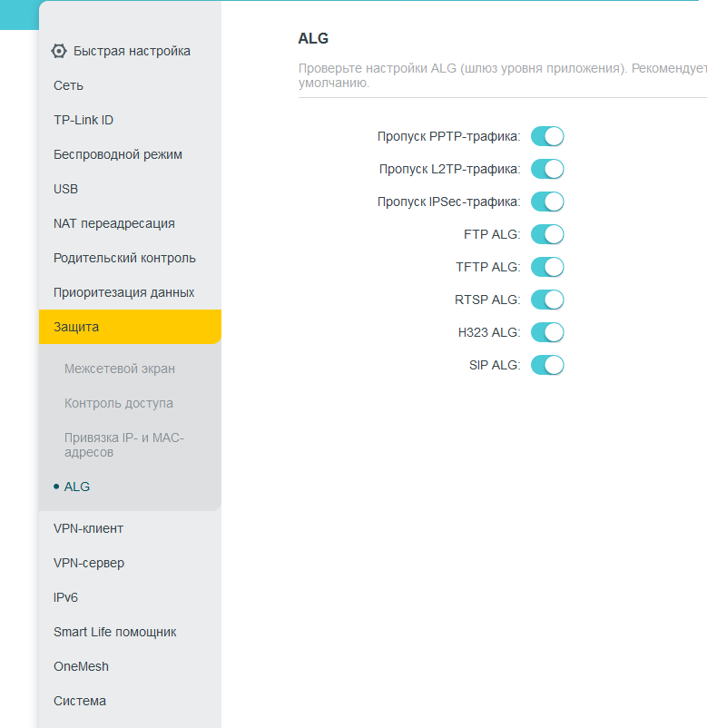Toggle the FTP ALG switch
The width and height of the screenshot is (707, 728).
pyautogui.click(x=547, y=234)
